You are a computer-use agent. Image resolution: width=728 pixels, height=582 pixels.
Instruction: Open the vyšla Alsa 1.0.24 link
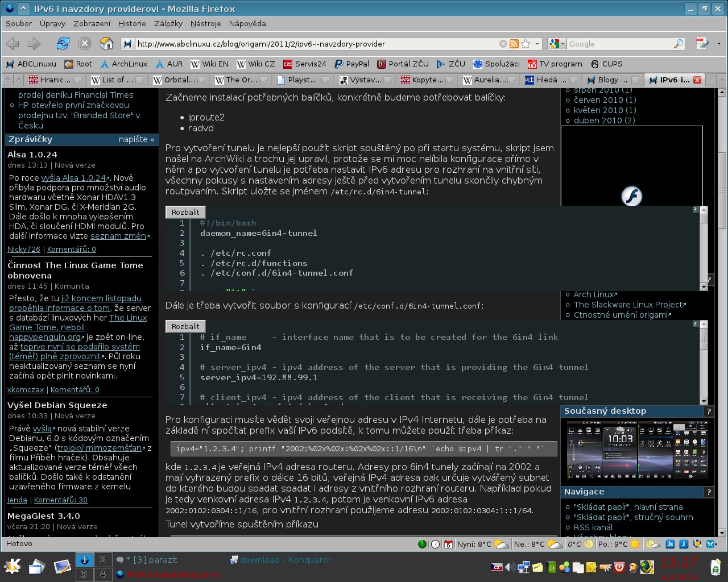point(73,178)
